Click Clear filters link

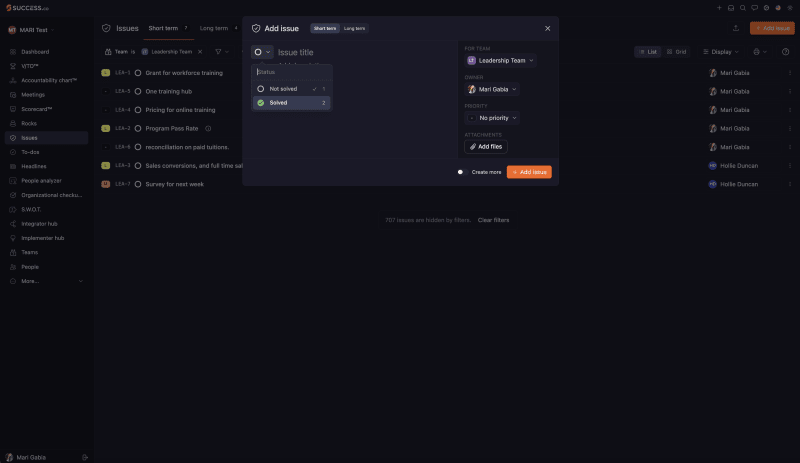[x=493, y=220]
